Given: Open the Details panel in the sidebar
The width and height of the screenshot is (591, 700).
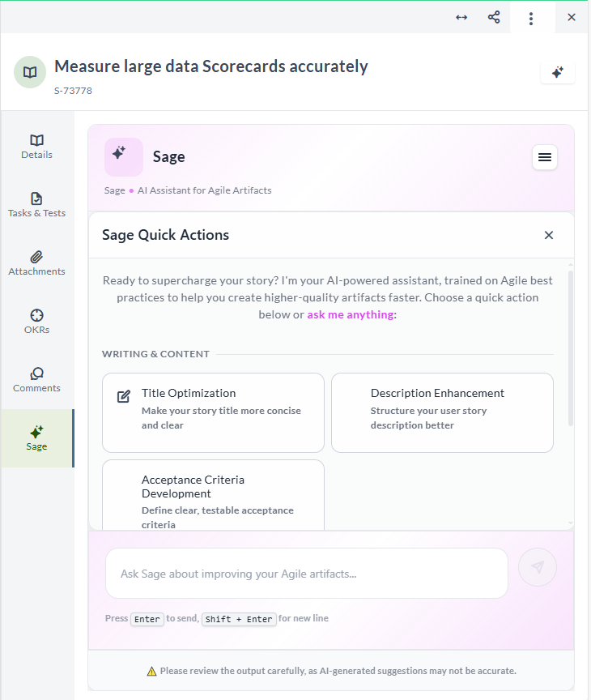Looking at the screenshot, I should coord(36,146).
